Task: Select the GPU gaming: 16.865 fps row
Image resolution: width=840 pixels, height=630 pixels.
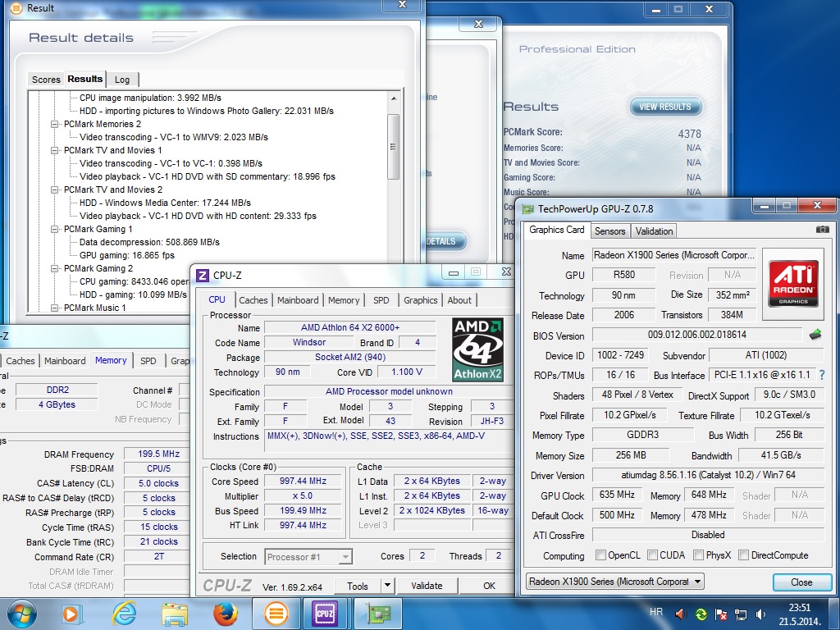Action: [127, 255]
